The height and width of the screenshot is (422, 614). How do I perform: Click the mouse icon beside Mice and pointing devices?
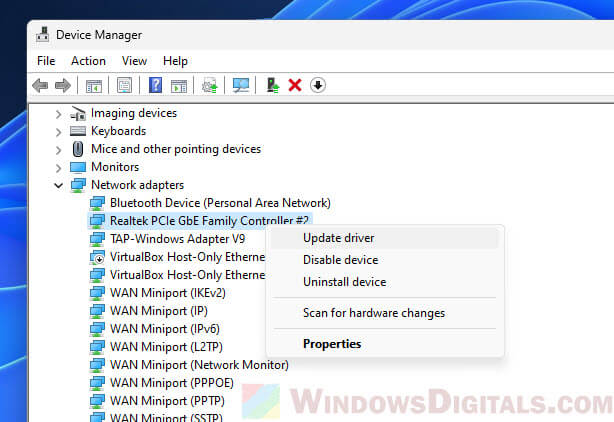[78, 149]
